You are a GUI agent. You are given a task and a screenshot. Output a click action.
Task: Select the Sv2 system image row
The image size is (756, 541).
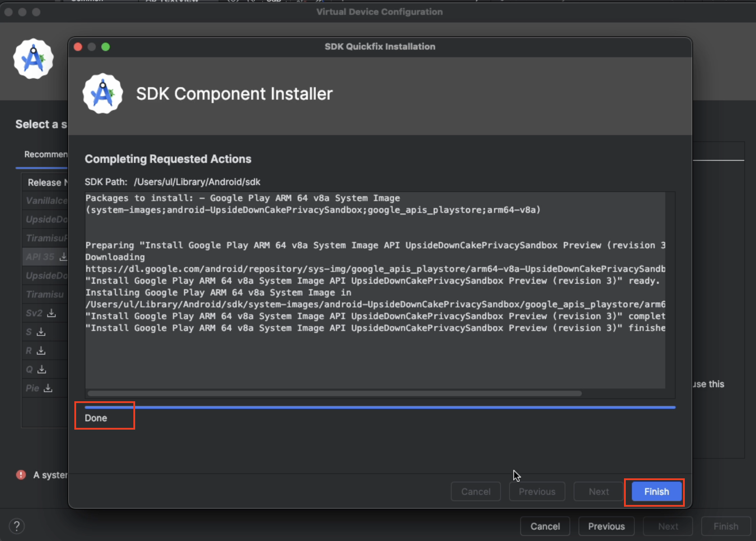(45, 312)
